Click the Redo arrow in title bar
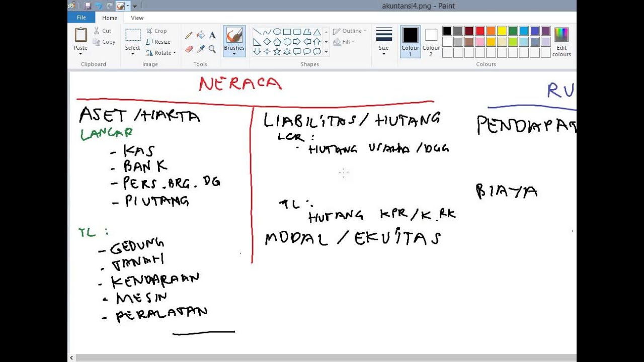This screenshot has height=362, width=644. [109, 6]
